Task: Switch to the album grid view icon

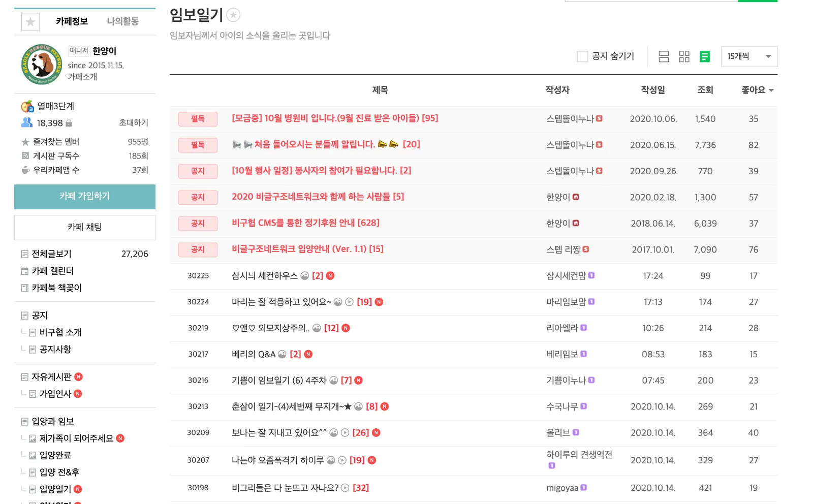Action: pos(684,56)
